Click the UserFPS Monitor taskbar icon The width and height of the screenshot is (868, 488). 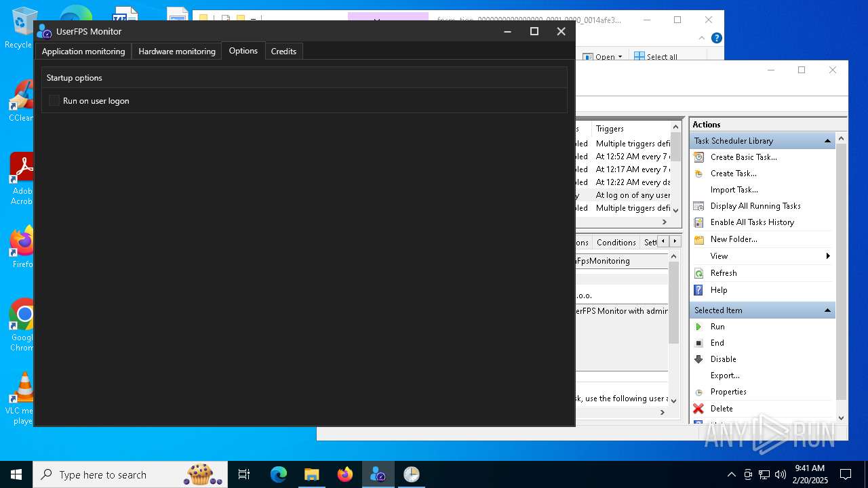(378, 474)
